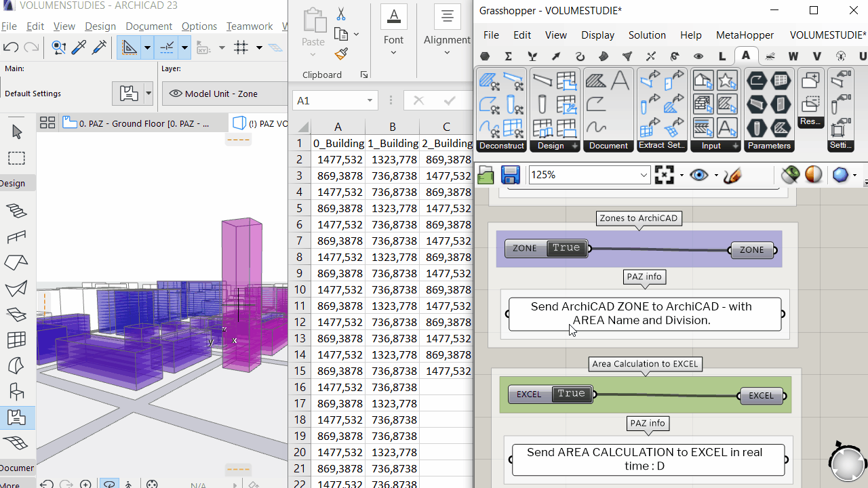
Task: Expand snap guides options arrow in ArchiCAD
Action: tap(184, 47)
